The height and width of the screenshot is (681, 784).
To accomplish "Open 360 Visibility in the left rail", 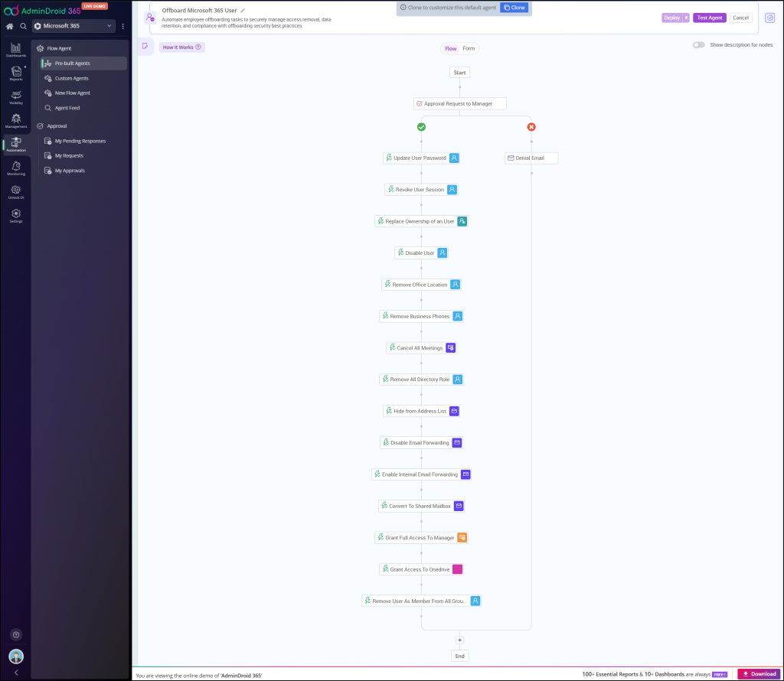I will (x=16, y=97).
